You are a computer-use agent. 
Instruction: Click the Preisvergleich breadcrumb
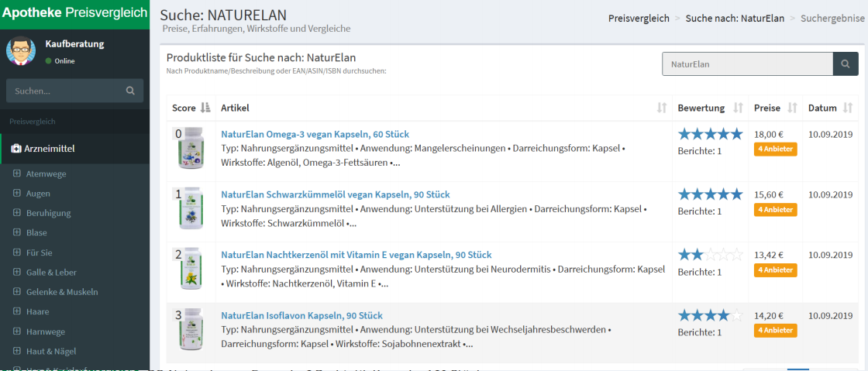click(x=639, y=19)
